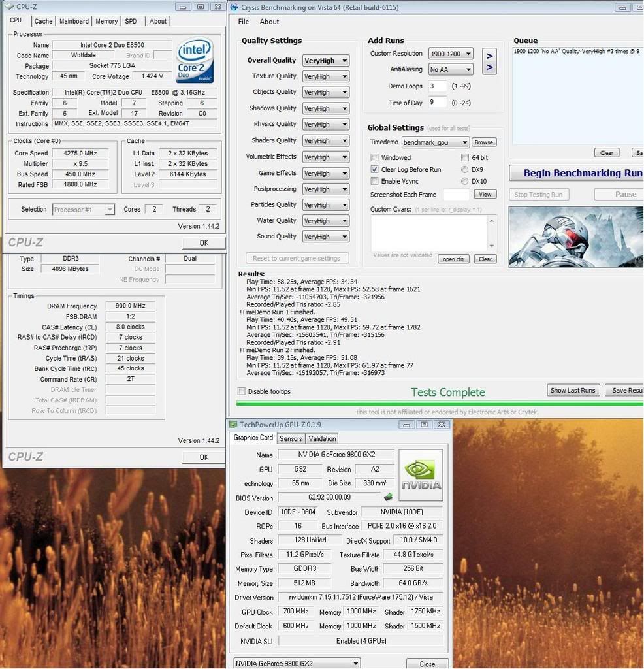Click the open cfg button
The width and height of the screenshot is (644, 669).
453,259
